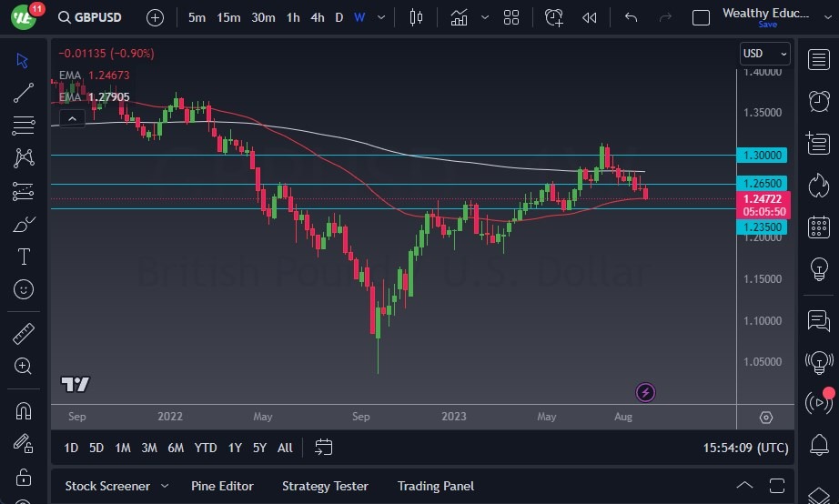
Task: Open the watchlist panel in right sidebar
Action: click(x=818, y=60)
